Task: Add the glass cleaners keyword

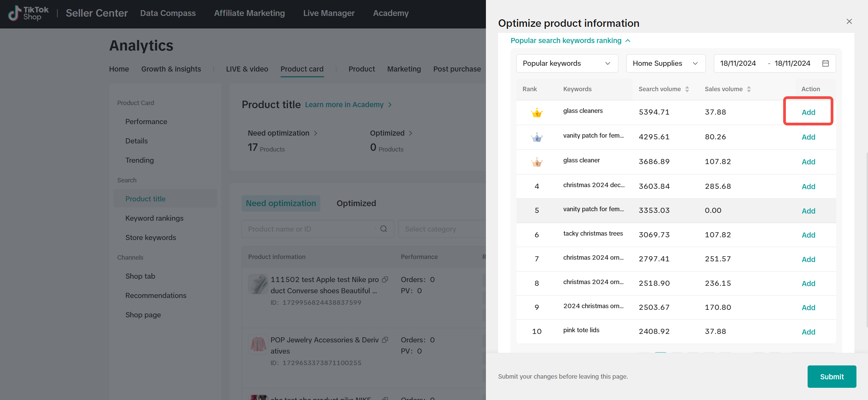Action: coord(808,112)
